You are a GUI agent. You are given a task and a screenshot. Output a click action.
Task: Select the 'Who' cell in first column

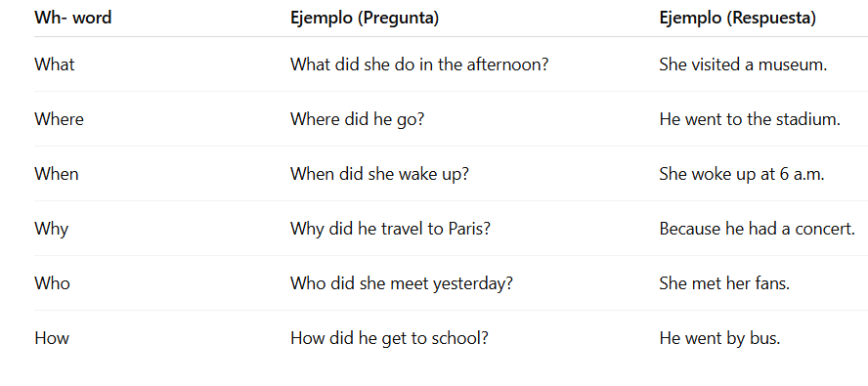click(52, 283)
